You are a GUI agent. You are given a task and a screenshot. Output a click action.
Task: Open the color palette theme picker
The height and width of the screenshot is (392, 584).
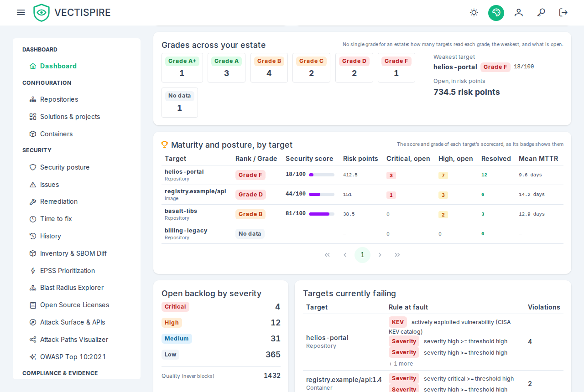(x=496, y=13)
